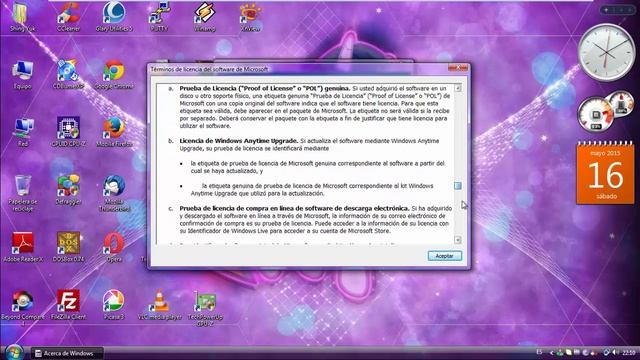Click the license scrollbar thumb
The image size is (640, 360).
click(458, 186)
